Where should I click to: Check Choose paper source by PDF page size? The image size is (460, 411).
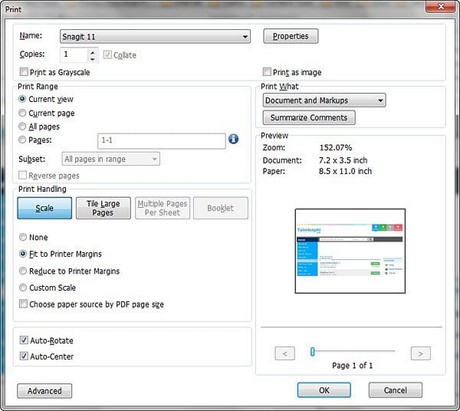pyautogui.click(x=23, y=304)
